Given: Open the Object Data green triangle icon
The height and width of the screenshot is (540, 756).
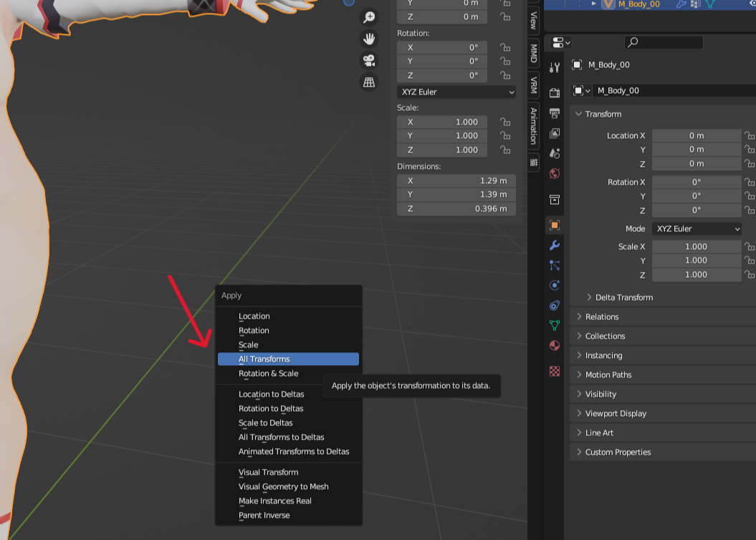Looking at the screenshot, I should coord(555,326).
